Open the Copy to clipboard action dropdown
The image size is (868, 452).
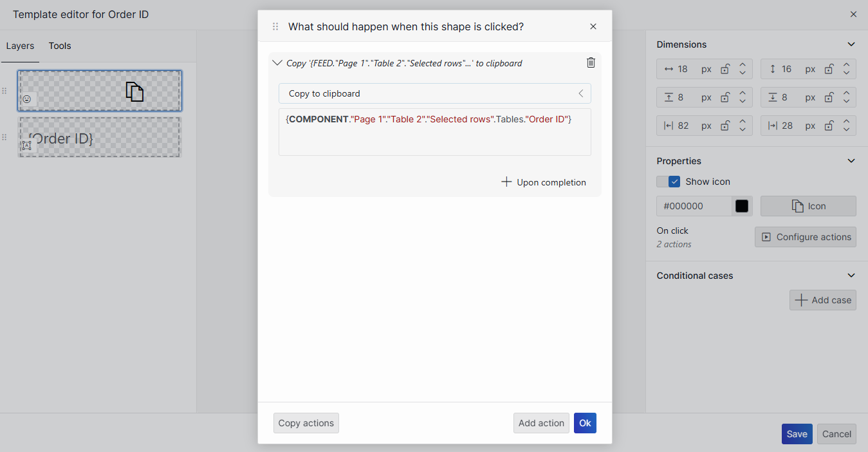[580, 93]
